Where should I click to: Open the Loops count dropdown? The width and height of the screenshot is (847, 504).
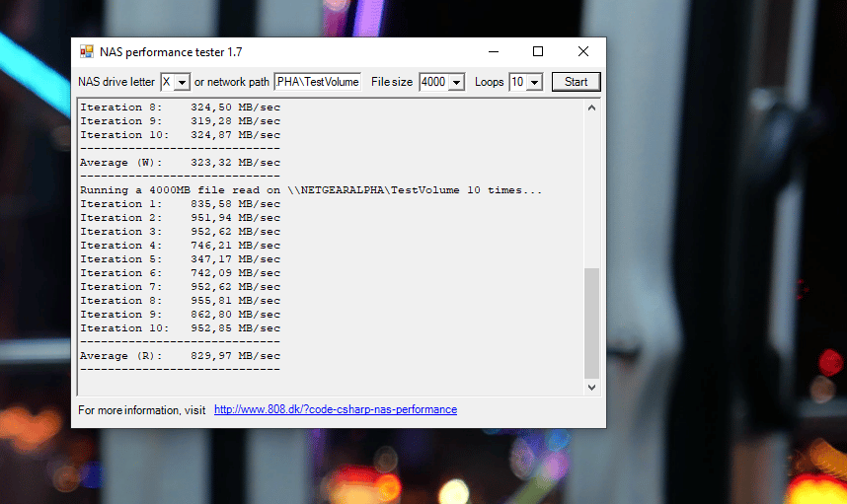pyautogui.click(x=534, y=82)
